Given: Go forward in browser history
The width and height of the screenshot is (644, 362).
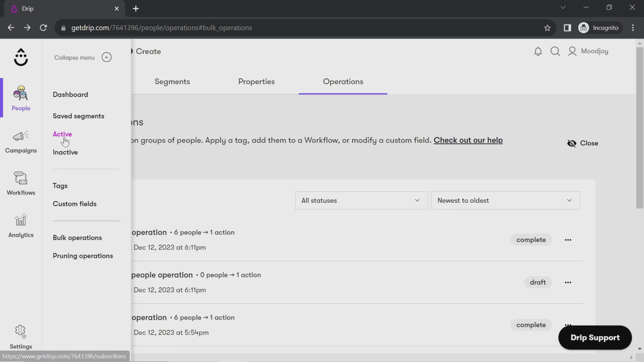Looking at the screenshot, I should 27,28.
